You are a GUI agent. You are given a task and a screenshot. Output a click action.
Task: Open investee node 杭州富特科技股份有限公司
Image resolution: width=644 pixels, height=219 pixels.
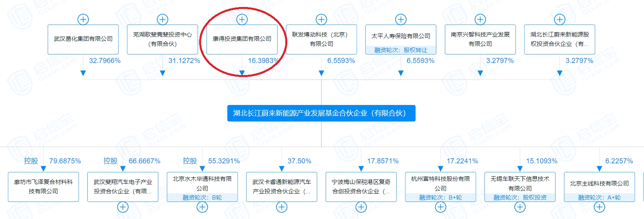click(x=440, y=187)
